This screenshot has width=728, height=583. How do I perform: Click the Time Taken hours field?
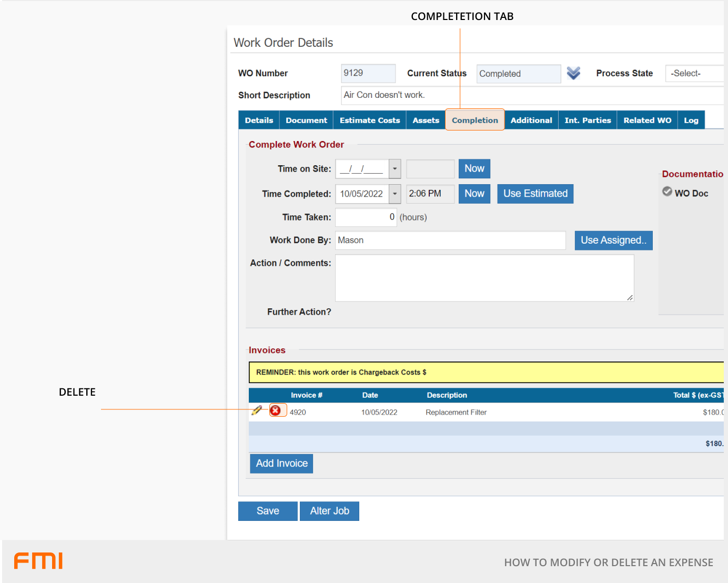(x=366, y=217)
